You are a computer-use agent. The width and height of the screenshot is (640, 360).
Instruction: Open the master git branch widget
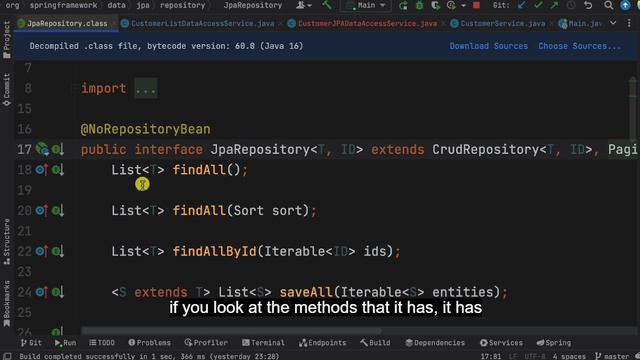click(x=612, y=356)
